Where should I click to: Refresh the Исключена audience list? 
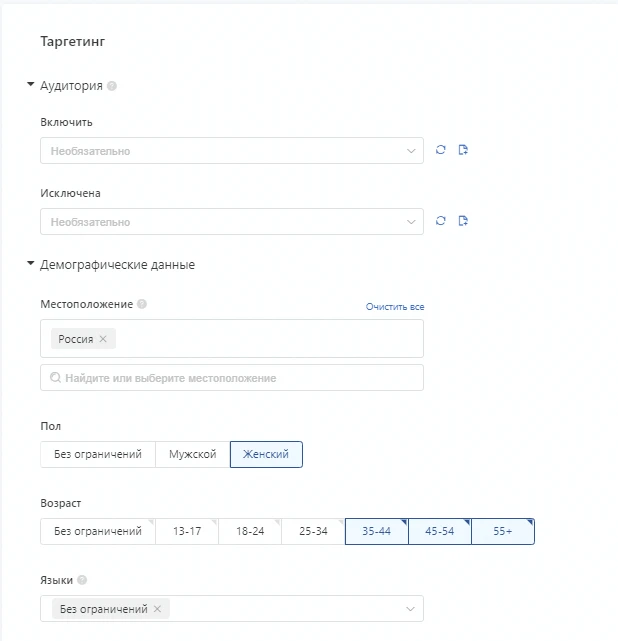tap(440, 221)
